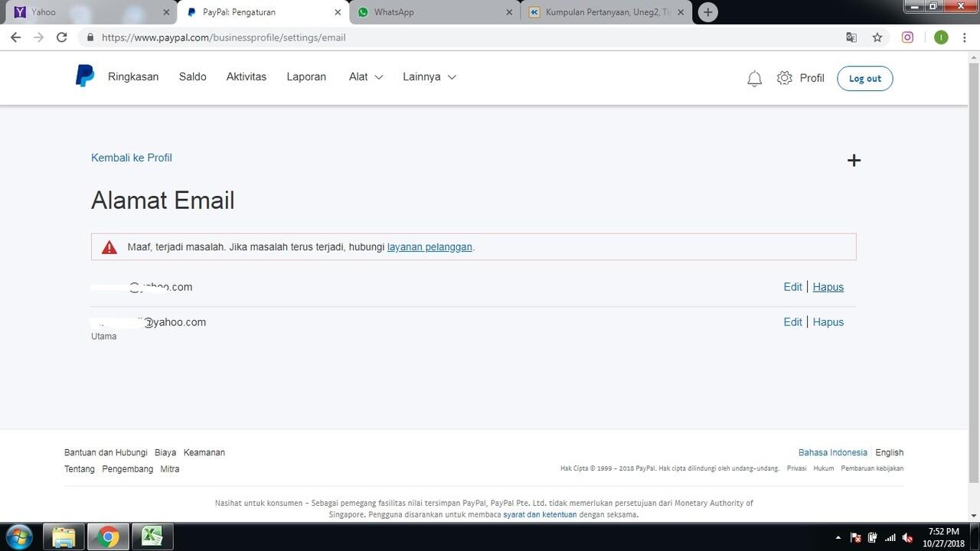The image size is (980, 551).
Task: Click the page scrollbar down arrow
Action: [974, 516]
